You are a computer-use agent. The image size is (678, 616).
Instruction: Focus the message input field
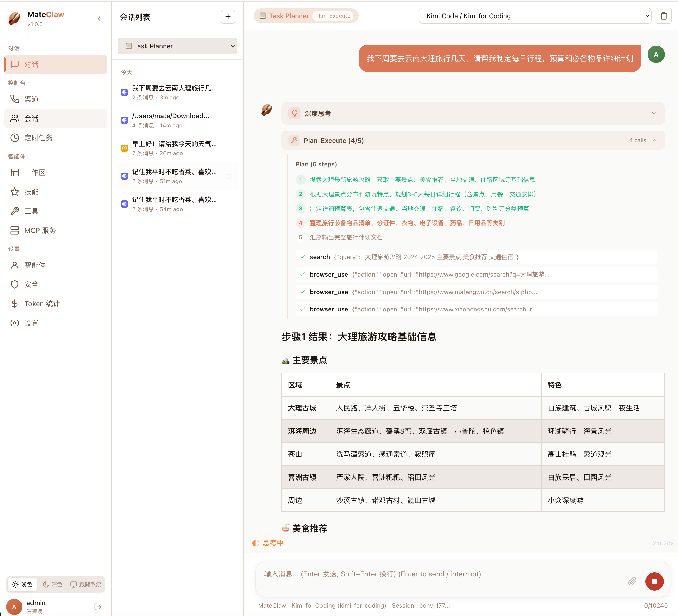tap(437, 574)
